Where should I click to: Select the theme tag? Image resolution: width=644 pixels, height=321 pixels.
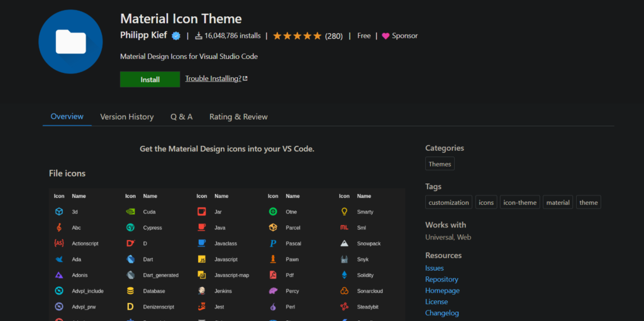[589, 202]
